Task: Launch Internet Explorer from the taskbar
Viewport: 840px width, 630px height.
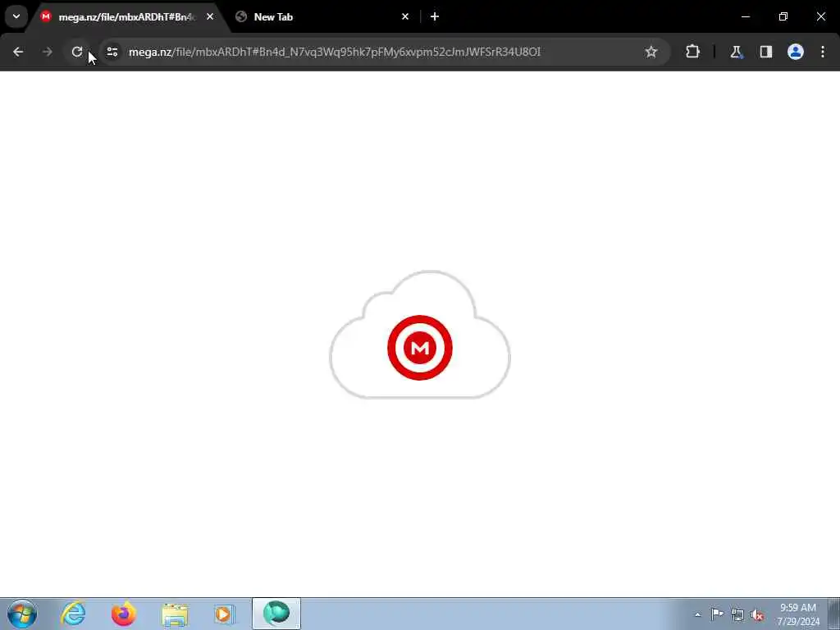Action: tap(73, 614)
